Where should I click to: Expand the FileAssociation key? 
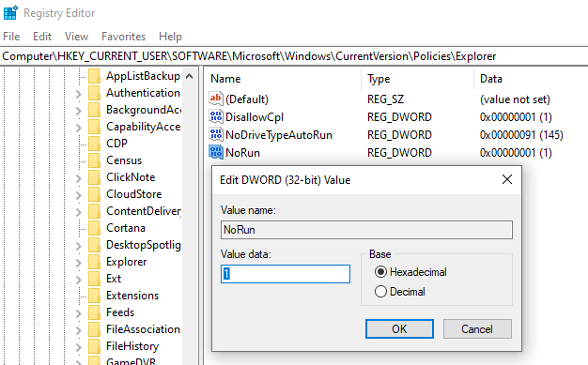(78, 329)
